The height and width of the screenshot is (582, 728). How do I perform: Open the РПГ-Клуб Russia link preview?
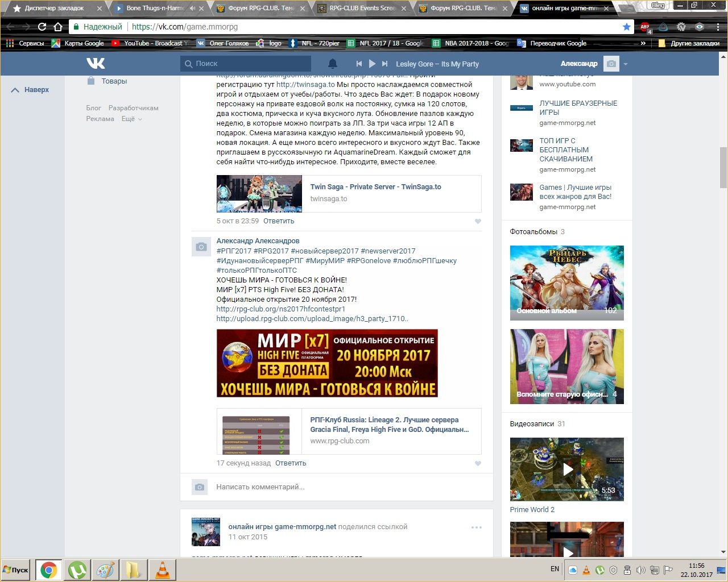[x=349, y=431]
